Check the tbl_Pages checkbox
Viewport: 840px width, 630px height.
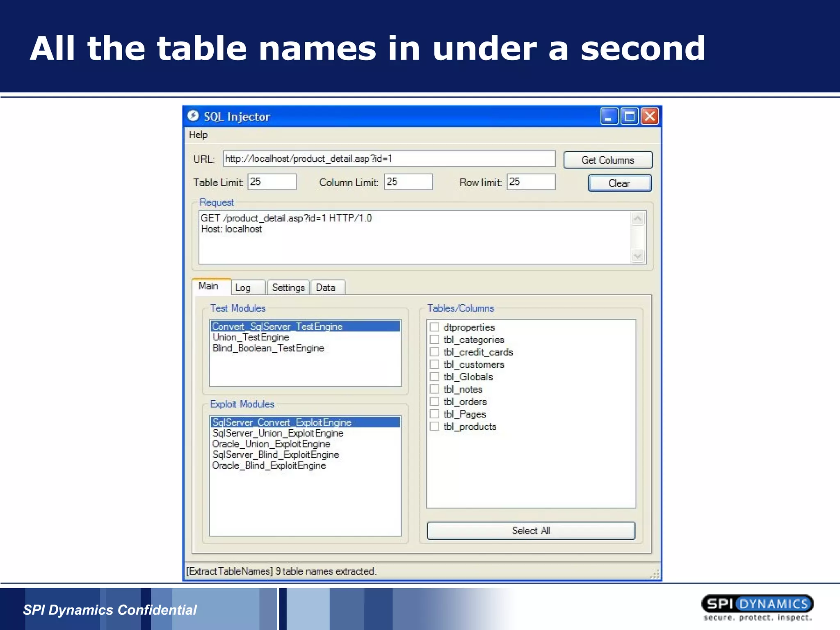[x=434, y=414]
